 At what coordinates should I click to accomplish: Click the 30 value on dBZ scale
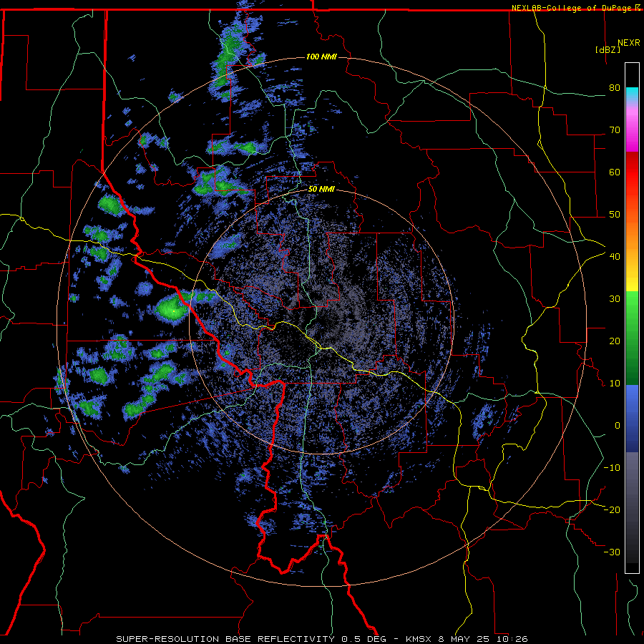615,298
